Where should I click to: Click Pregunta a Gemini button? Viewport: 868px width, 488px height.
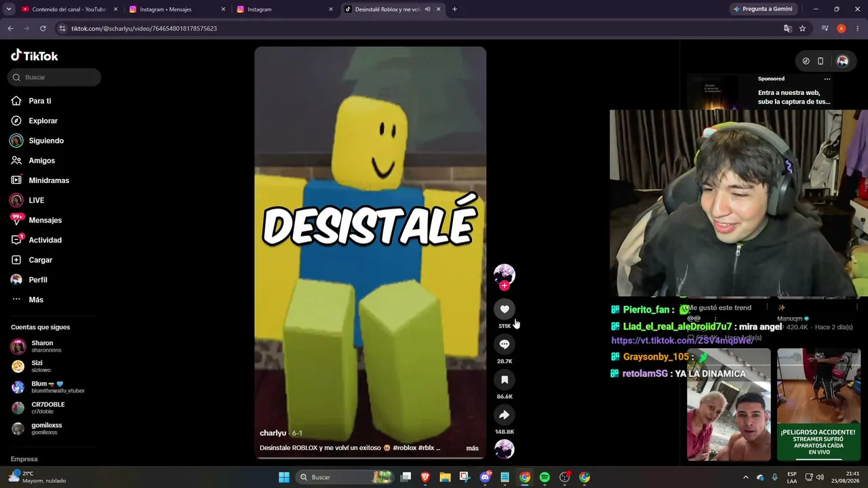(x=762, y=9)
